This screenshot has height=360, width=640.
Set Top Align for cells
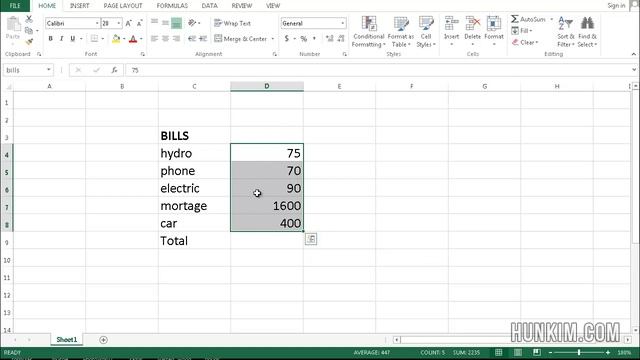[154, 22]
